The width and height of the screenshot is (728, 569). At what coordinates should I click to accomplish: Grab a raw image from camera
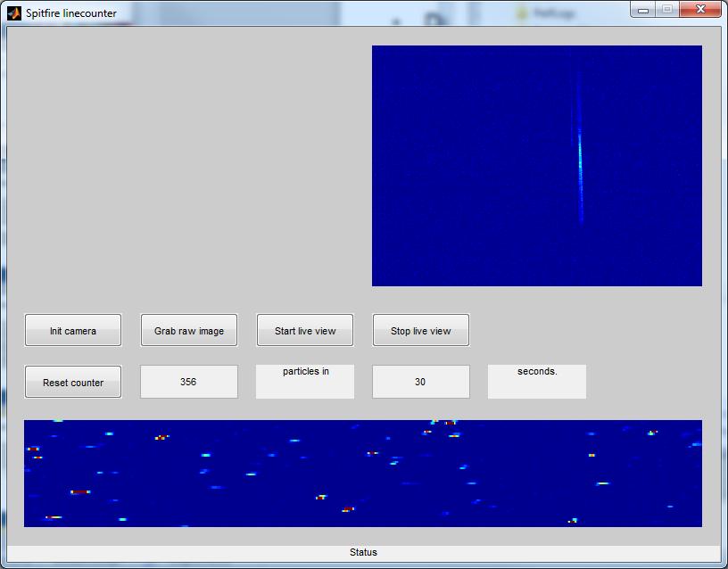pyautogui.click(x=189, y=330)
